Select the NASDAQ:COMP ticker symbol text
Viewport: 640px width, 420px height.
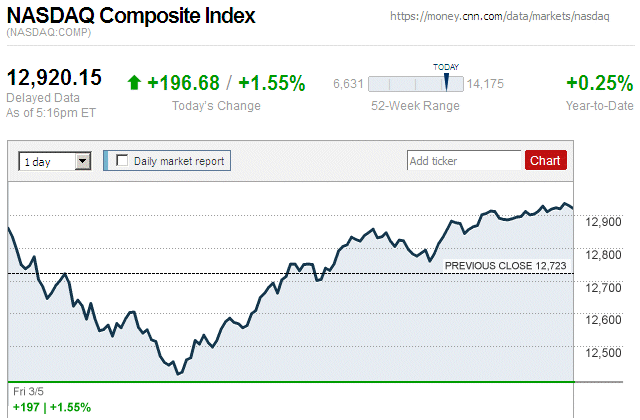tap(48, 34)
